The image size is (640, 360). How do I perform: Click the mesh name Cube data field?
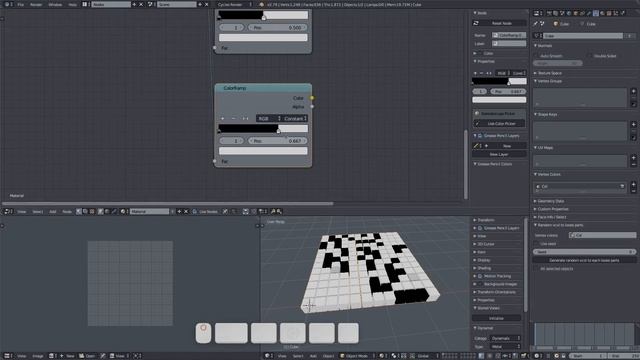pos(582,36)
